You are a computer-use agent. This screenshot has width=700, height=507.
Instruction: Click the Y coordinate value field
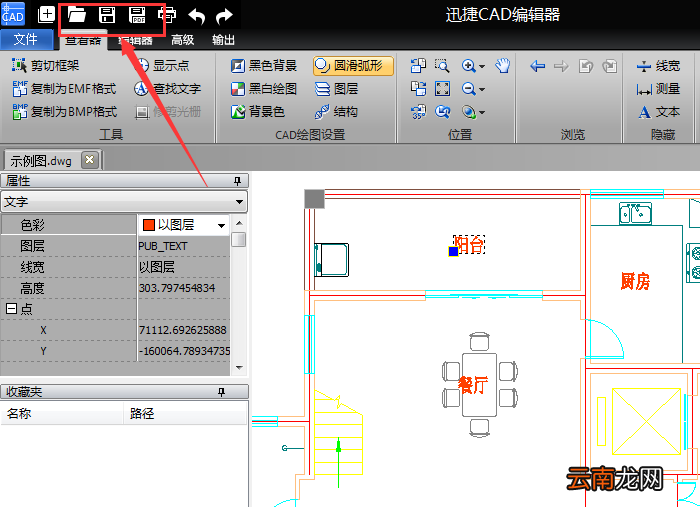pos(184,351)
